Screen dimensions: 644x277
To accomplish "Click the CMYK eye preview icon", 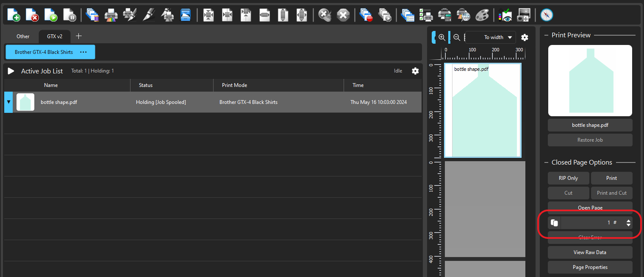I will tap(505, 15).
